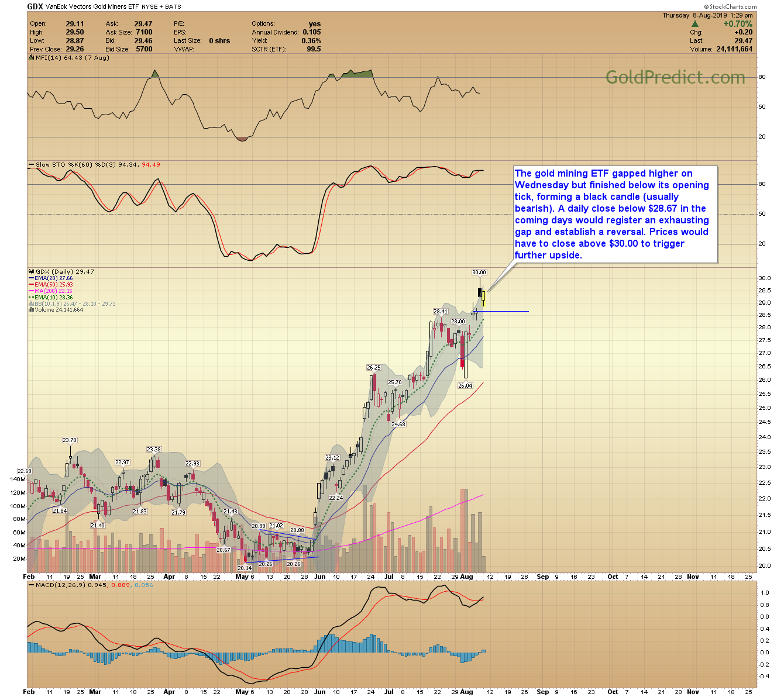Click the High price '29.50'
Screen dimensions: 784x697
(x=74, y=32)
